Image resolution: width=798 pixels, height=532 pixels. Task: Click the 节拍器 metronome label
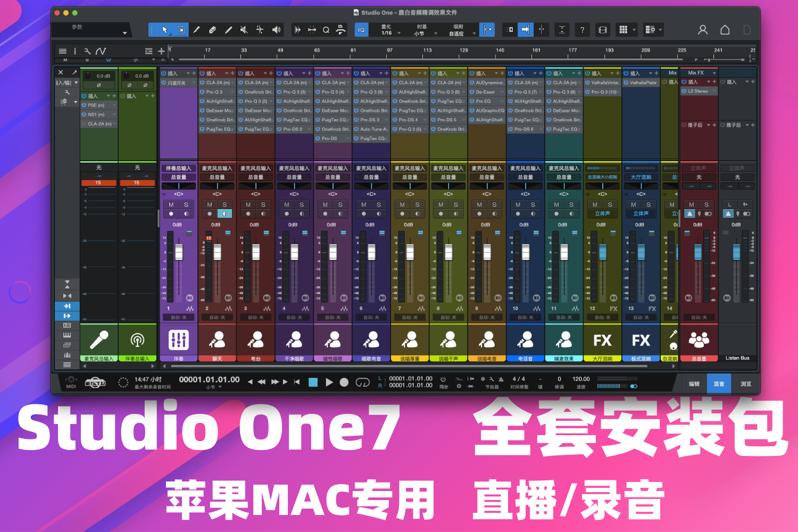pos(492,387)
